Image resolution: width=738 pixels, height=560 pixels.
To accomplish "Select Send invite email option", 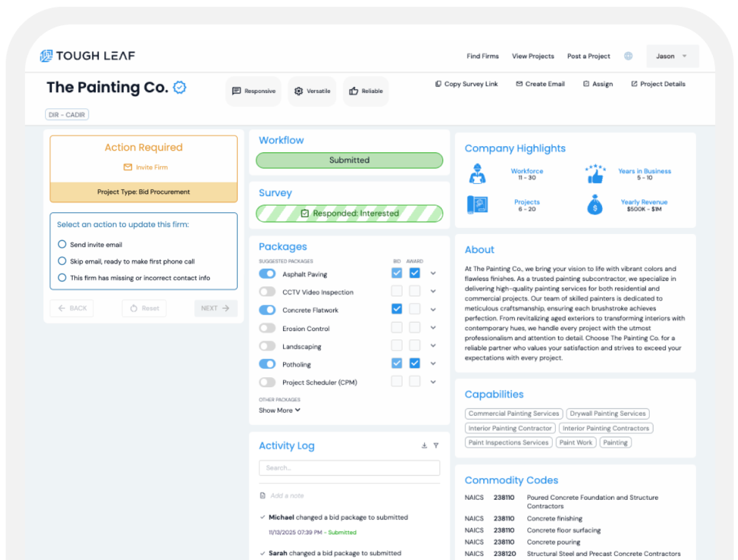I will (x=62, y=244).
